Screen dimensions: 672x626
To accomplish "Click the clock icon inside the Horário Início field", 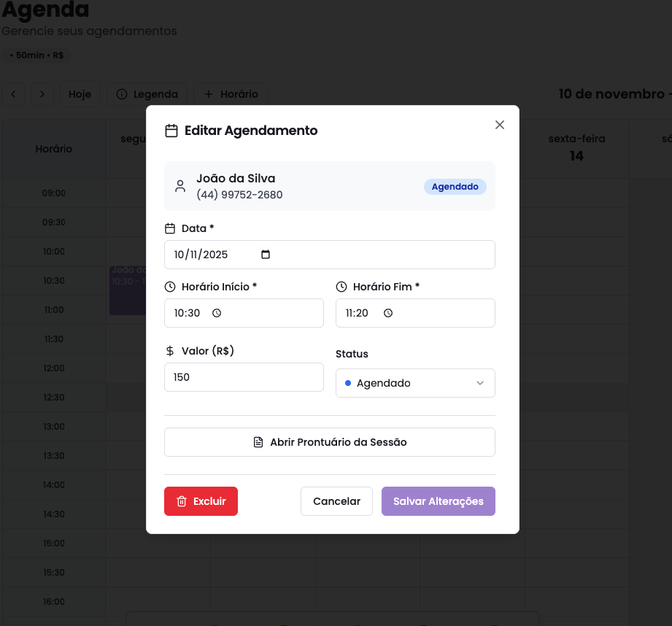I will tap(216, 313).
